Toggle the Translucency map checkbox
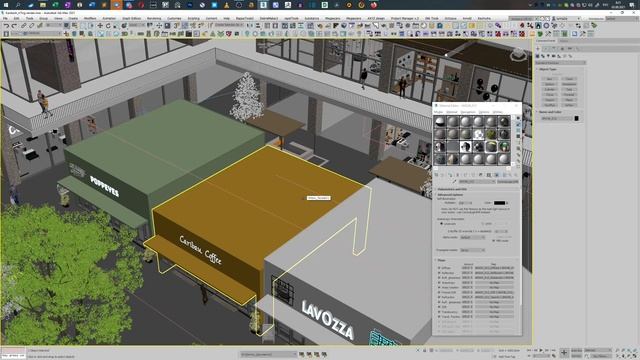 [439, 312]
